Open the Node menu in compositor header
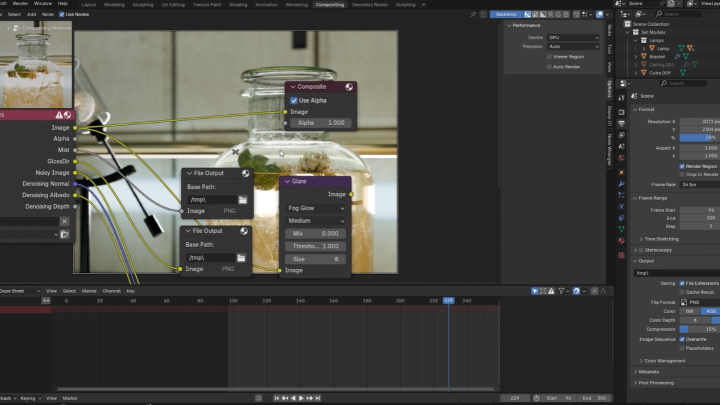 pyautogui.click(x=48, y=14)
